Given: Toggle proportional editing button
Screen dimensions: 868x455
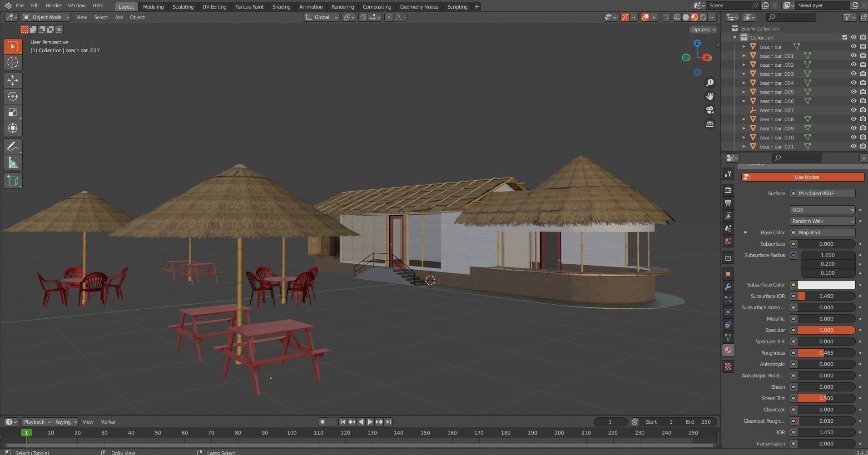Looking at the screenshot, I should point(388,17).
